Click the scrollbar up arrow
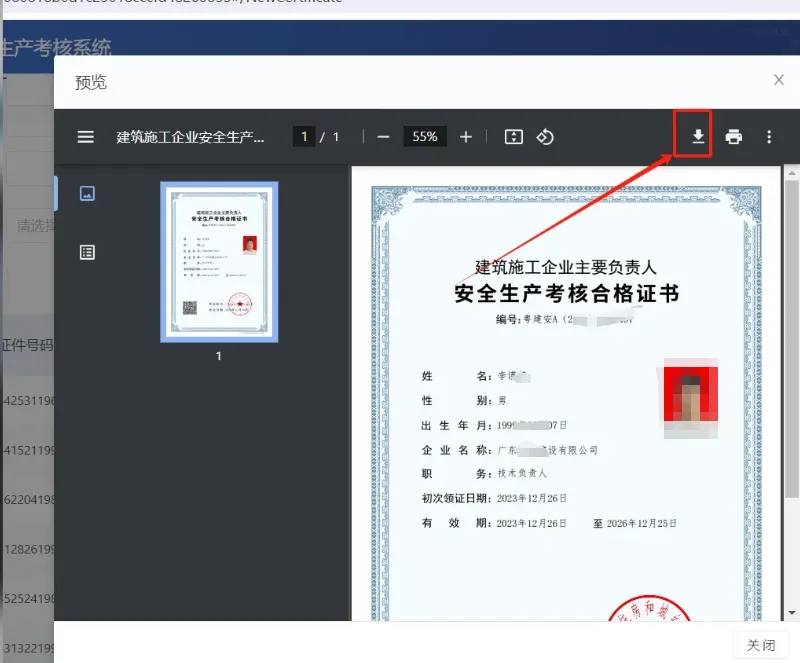The image size is (800, 663). click(792, 174)
